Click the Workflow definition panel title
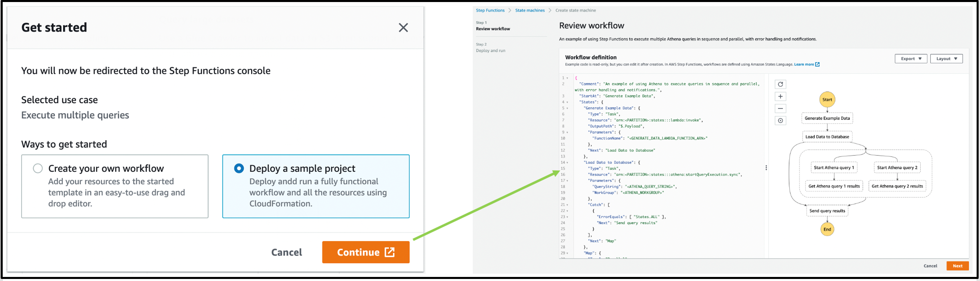Screen dimensions: 980x281 (591, 57)
